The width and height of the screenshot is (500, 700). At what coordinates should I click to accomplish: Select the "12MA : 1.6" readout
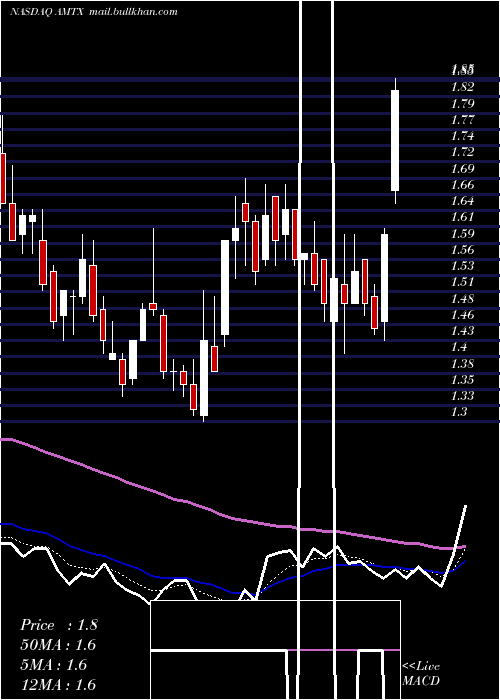(x=58, y=685)
